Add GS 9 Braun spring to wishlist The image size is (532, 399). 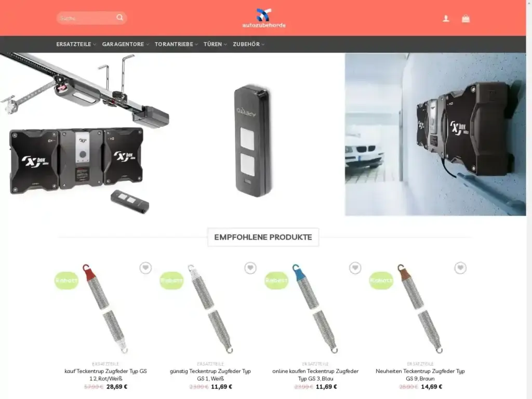(460, 268)
